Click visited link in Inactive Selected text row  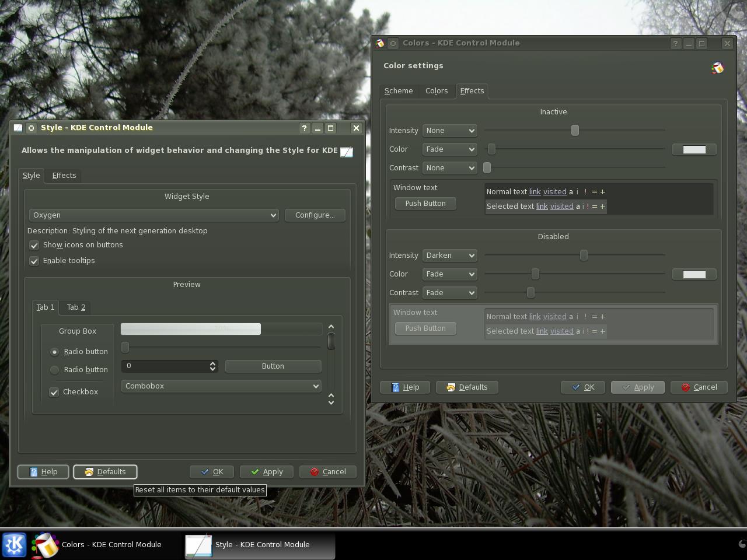tap(562, 206)
